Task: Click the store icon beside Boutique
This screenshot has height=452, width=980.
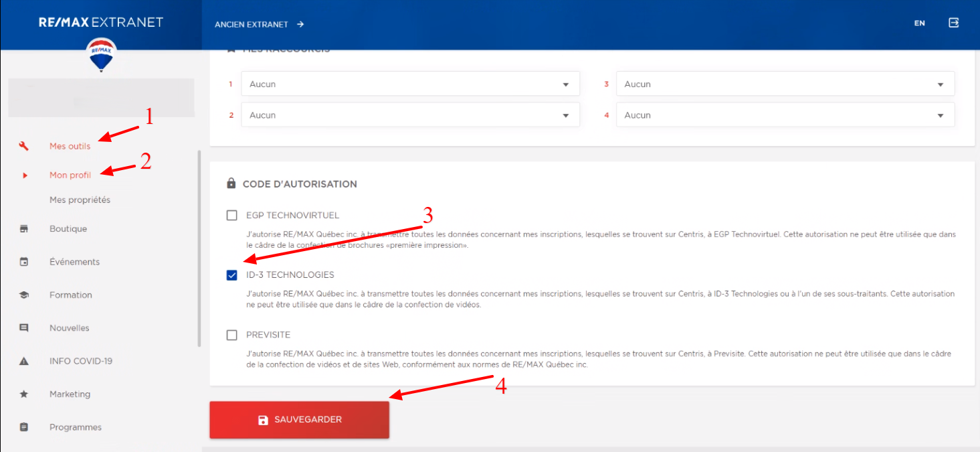Action: pyautogui.click(x=24, y=229)
